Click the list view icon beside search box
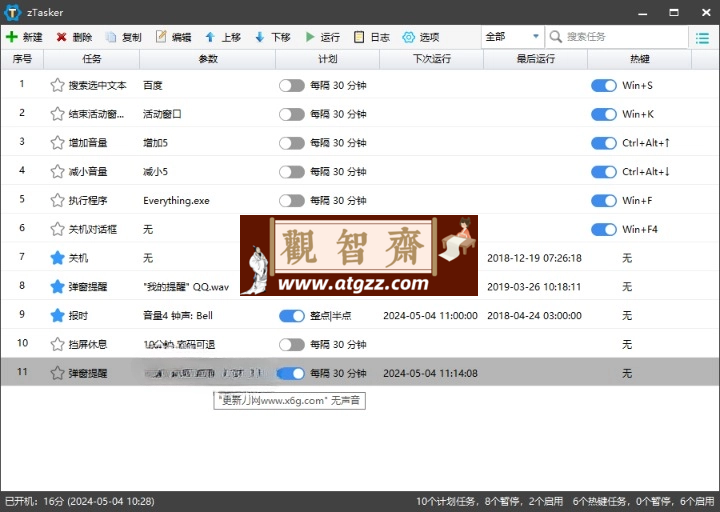720x512 pixels. pyautogui.click(x=702, y=38)
